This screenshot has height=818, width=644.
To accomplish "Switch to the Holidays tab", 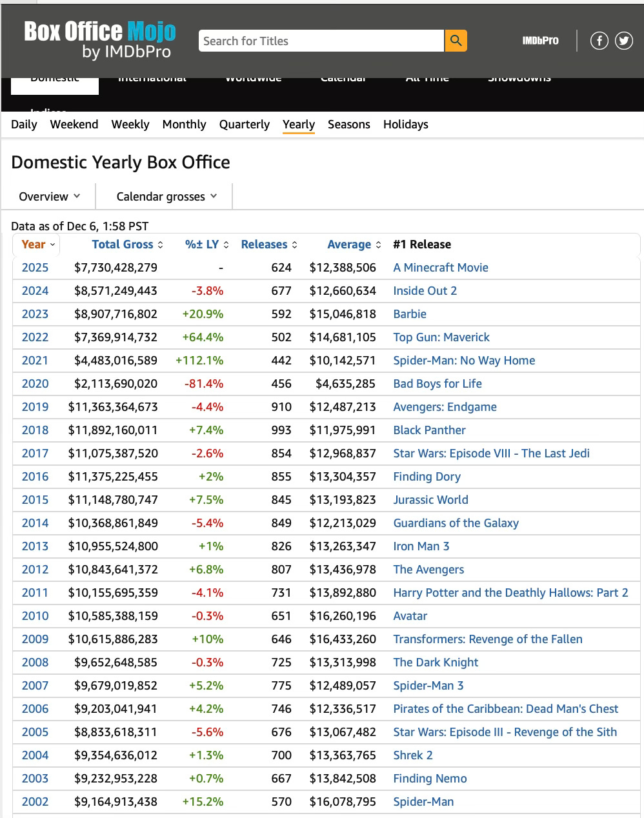I will (406, 125).
